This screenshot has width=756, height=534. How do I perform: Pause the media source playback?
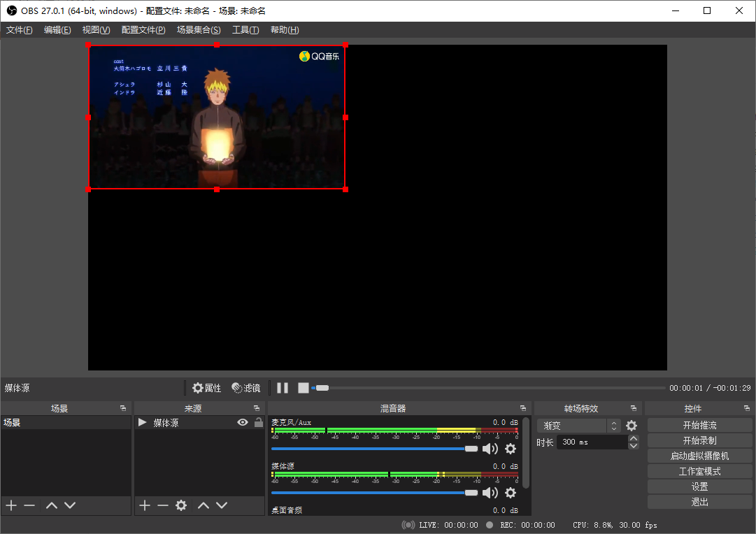pyautogui.click(x=283, y=388)
